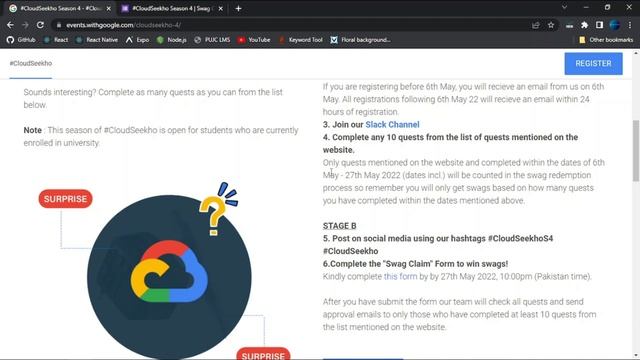The width and height of the screenshot is (640, 360).
Task: Open the Floral background bookmark
Action: coord(360,40)
